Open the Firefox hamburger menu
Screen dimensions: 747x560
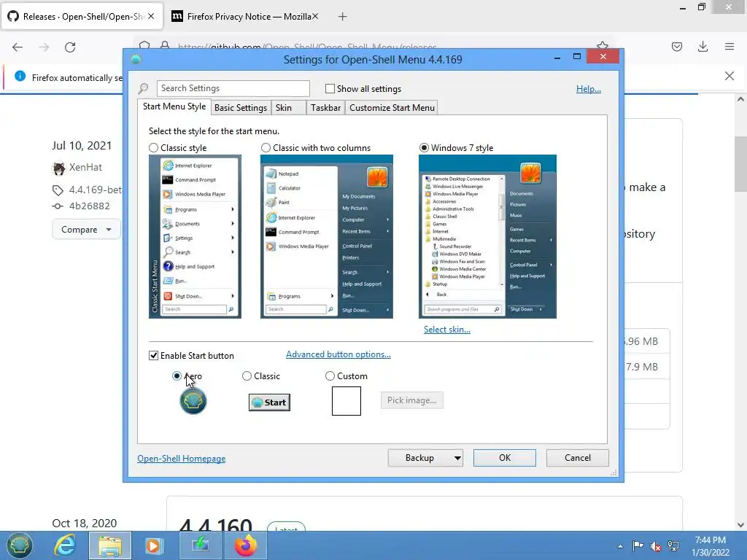[x=729, y=47]
